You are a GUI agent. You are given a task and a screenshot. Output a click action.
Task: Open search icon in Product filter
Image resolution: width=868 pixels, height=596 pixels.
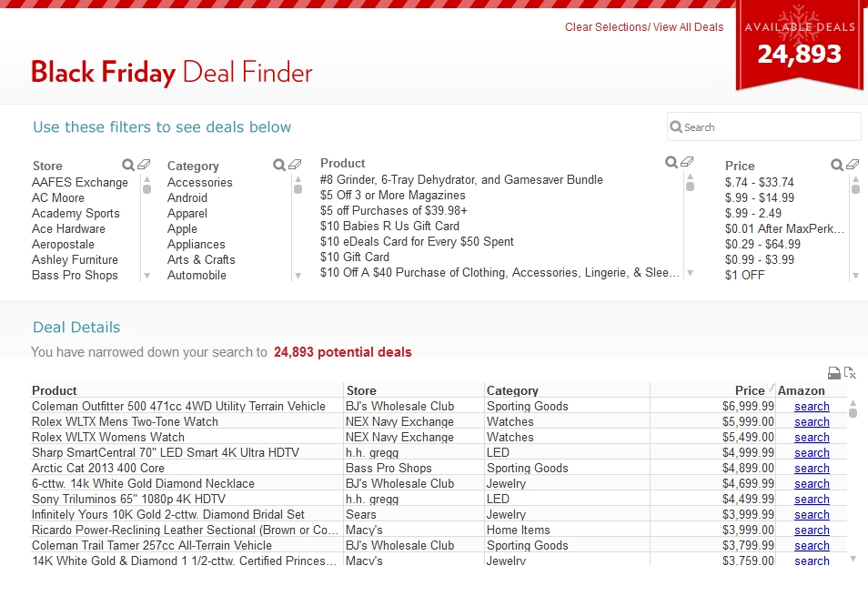671,162
